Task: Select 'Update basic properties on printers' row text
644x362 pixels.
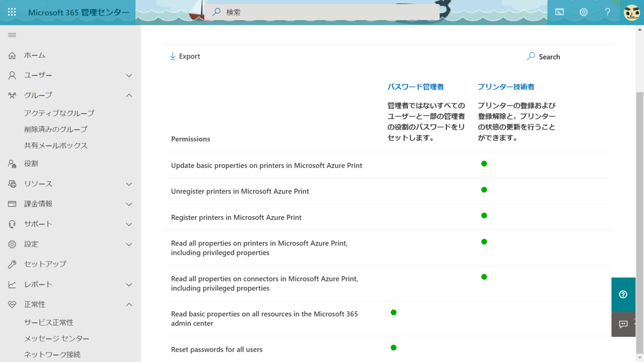Action: point(267,165)
